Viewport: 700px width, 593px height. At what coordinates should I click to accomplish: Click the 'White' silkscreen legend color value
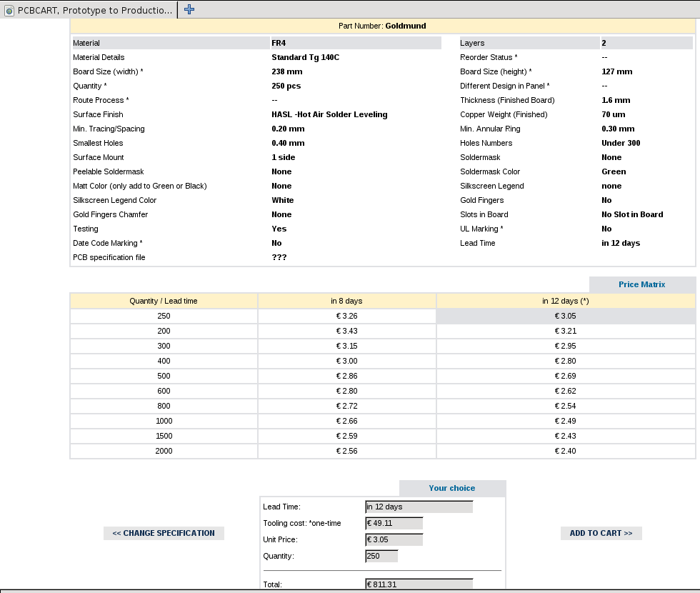click(283, 200)
